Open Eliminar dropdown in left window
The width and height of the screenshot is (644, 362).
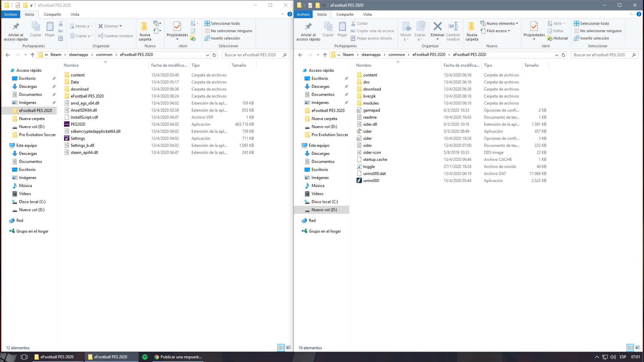tap(110, 26)
